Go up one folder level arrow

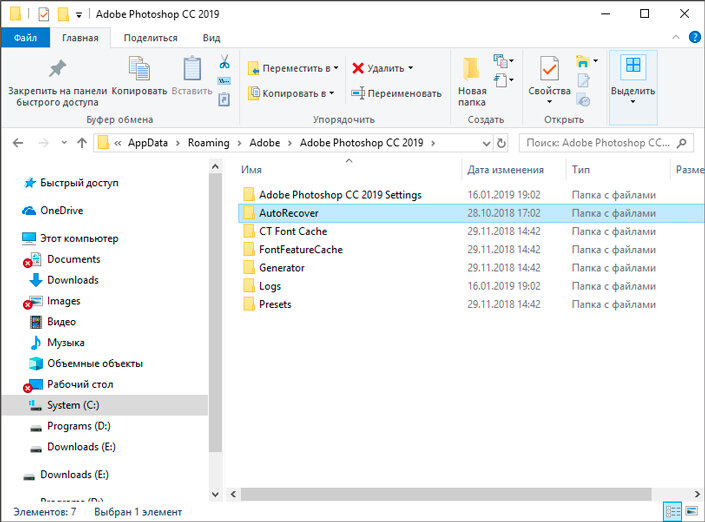coord(82,143)
